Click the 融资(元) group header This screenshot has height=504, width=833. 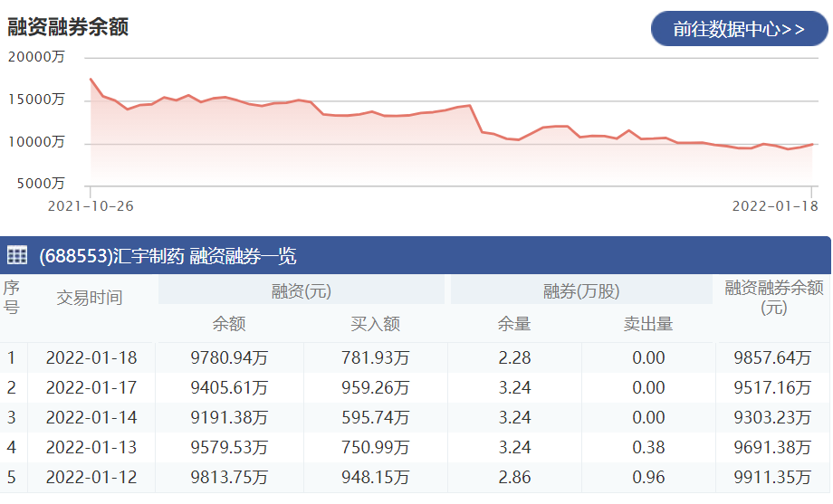pos(302,291)
